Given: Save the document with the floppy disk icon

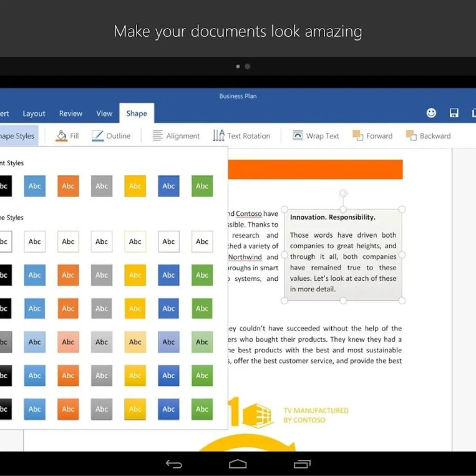Looking at the screenshot, I should (454, 113).
